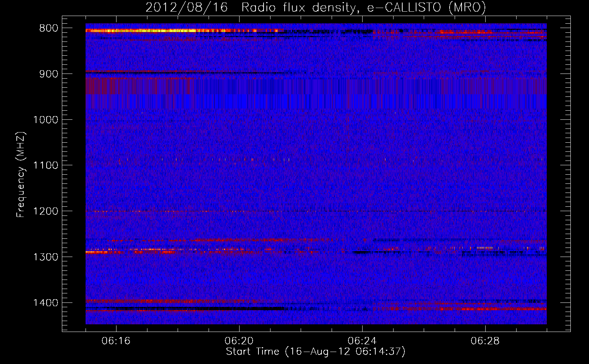Select the 1100 frequency axis label

pos(46,166)
